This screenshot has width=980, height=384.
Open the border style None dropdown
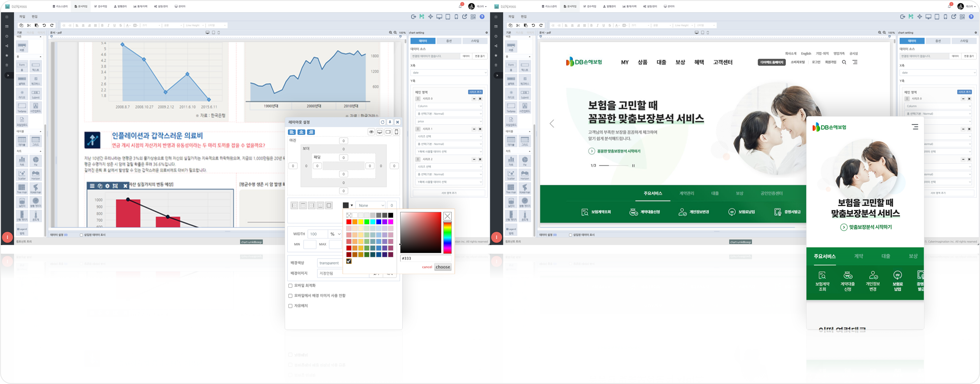coord(371,205)
